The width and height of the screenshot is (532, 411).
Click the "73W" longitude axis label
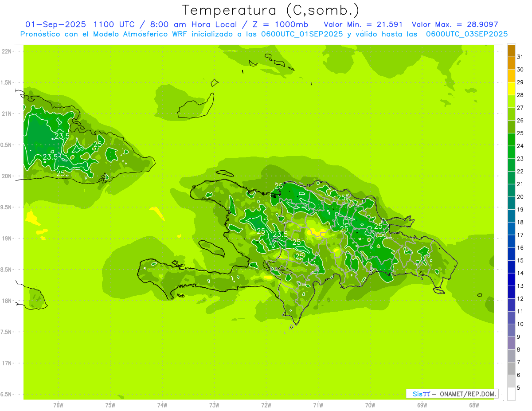(x=214, y=405)
